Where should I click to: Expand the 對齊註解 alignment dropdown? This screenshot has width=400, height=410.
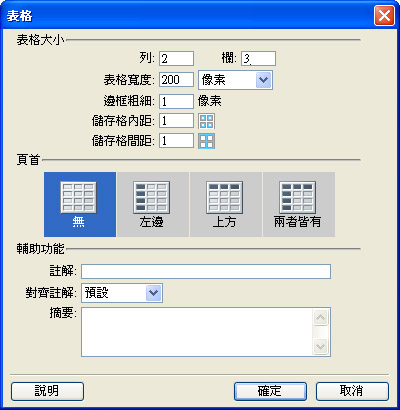coord(122,293)
